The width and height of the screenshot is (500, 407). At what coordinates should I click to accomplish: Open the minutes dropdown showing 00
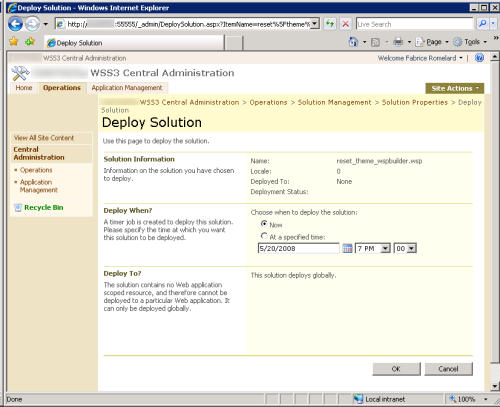[405, 248]
